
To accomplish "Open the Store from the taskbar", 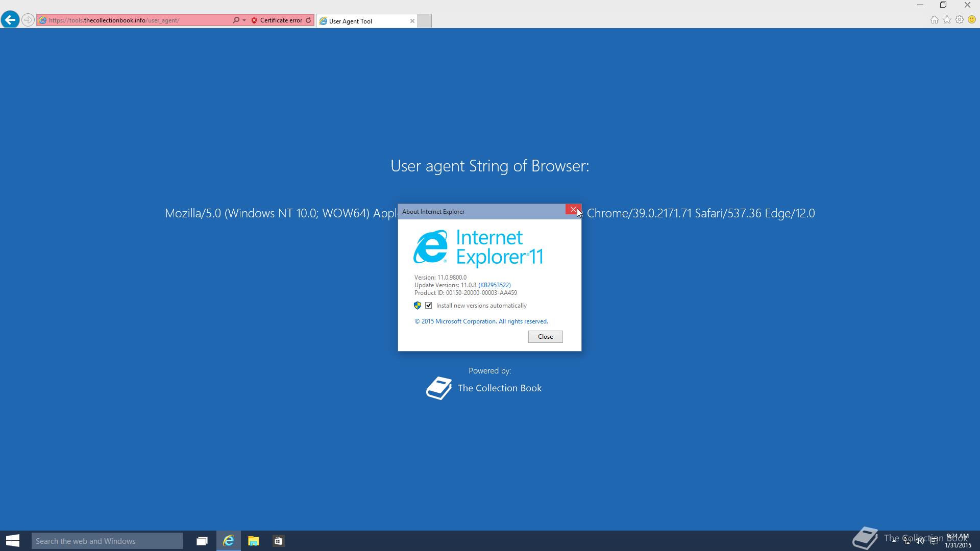I will 279,541.
